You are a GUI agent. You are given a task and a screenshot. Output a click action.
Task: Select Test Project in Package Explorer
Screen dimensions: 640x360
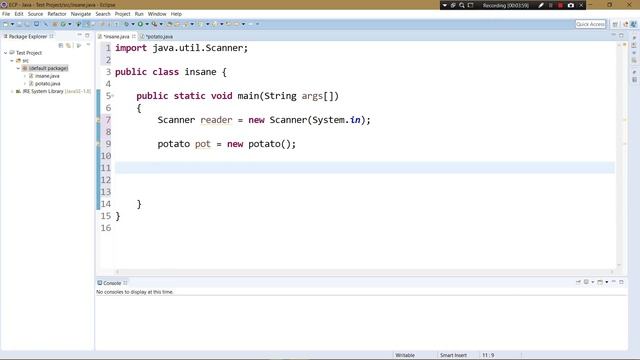pyautogui.click(x=29, y=53)
